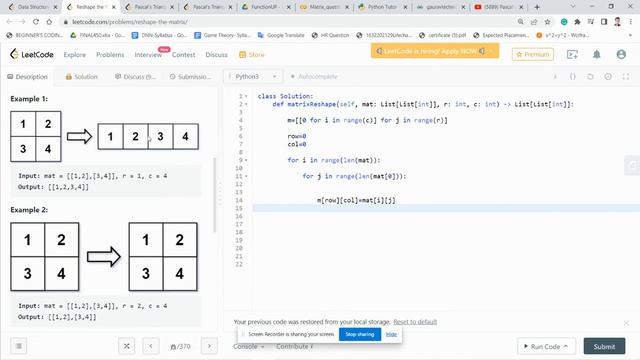Switch to the Python Tutor browser tab

(383, 7)
